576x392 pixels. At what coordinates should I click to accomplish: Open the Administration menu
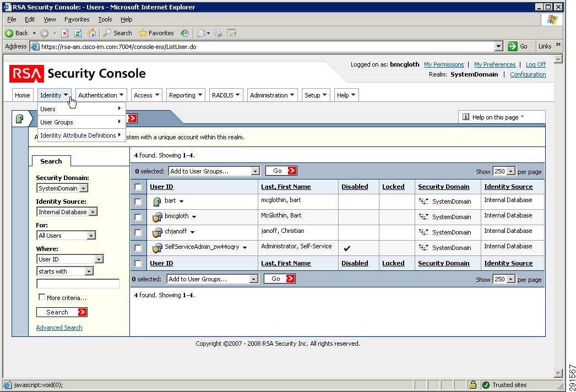pos(272,95)
